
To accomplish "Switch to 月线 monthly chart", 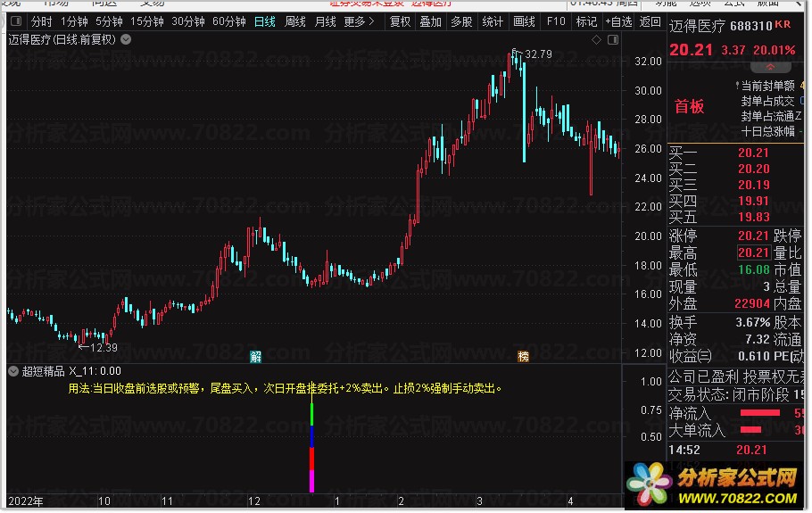I will click(x=325, y=21).
